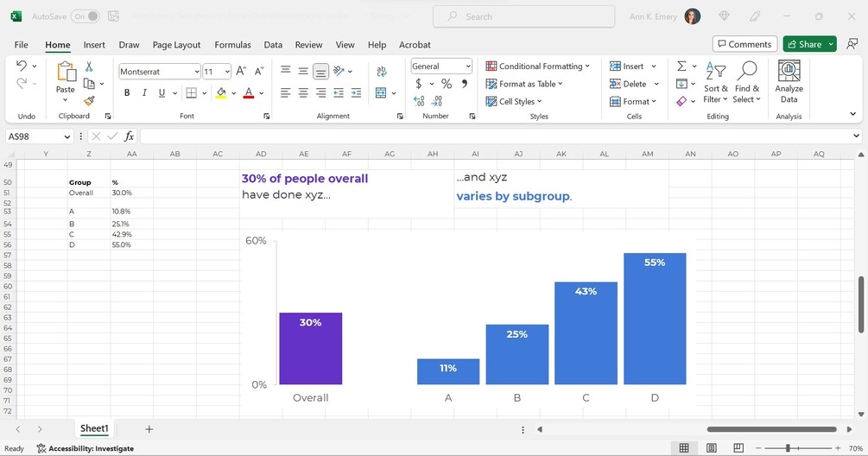Toggle Center horizontal alignment
The image size is (868, 456).
[x=303, y=93]
